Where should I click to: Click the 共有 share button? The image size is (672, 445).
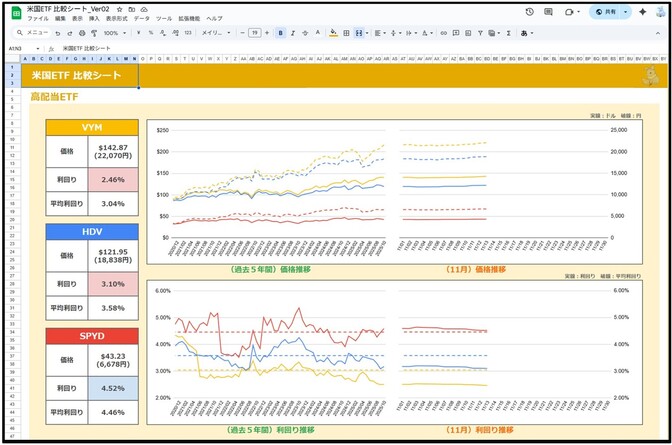pyautogui.click(x=606, y=12)
